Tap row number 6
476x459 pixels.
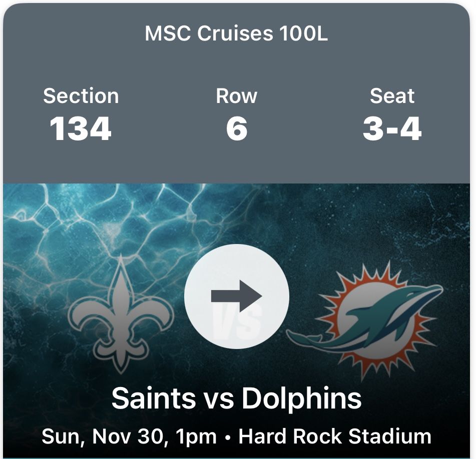pyautogui.click(x=236, y=128)
